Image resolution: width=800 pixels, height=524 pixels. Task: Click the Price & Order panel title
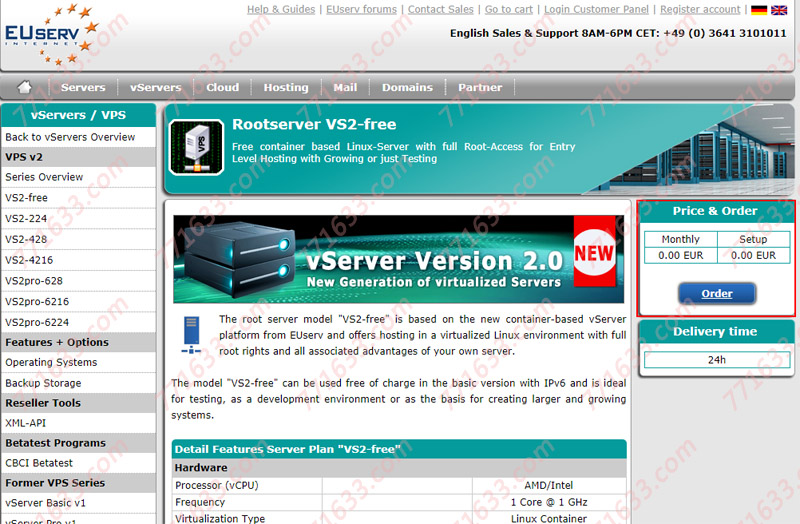point(715,211)
